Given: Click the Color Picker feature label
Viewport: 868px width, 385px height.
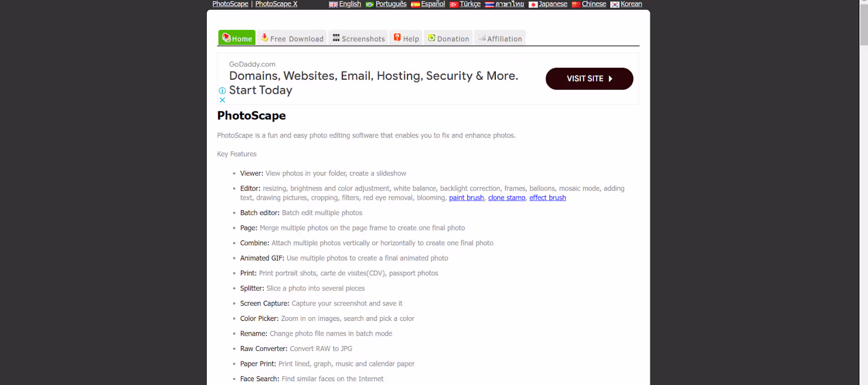Looking at the screenshot, I should 259,319.
